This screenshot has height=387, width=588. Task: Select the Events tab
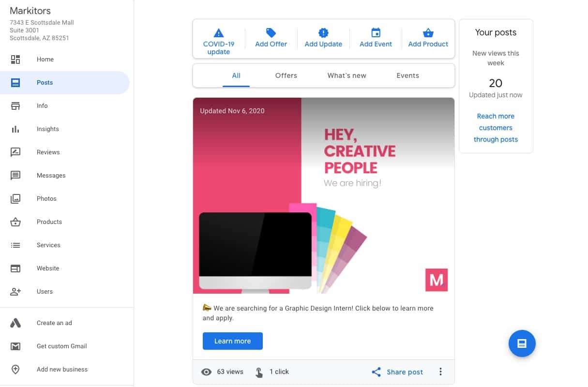tap(408, 75)
